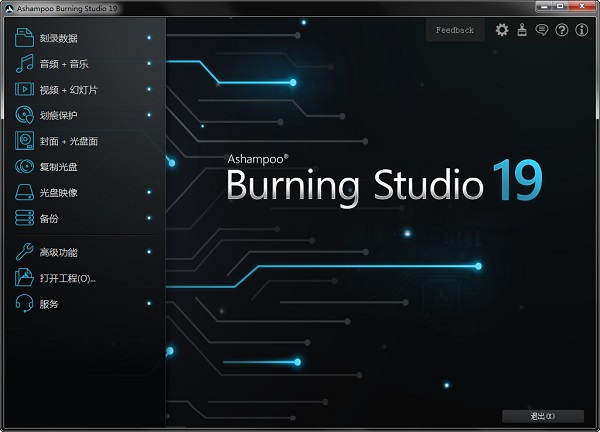This screenshot has height=432, width=600.
Task: Click the brush/skin icon in top toolbar
Action: pos(522,30)
